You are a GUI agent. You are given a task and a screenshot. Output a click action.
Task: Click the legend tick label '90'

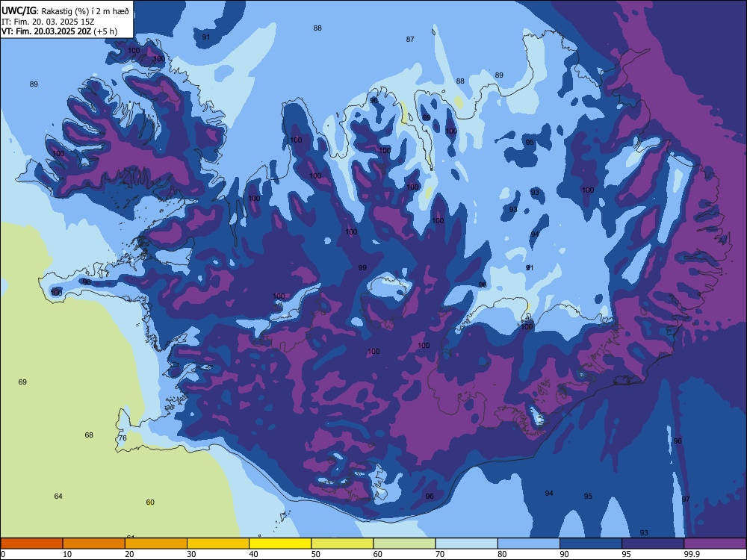(565, 554)
